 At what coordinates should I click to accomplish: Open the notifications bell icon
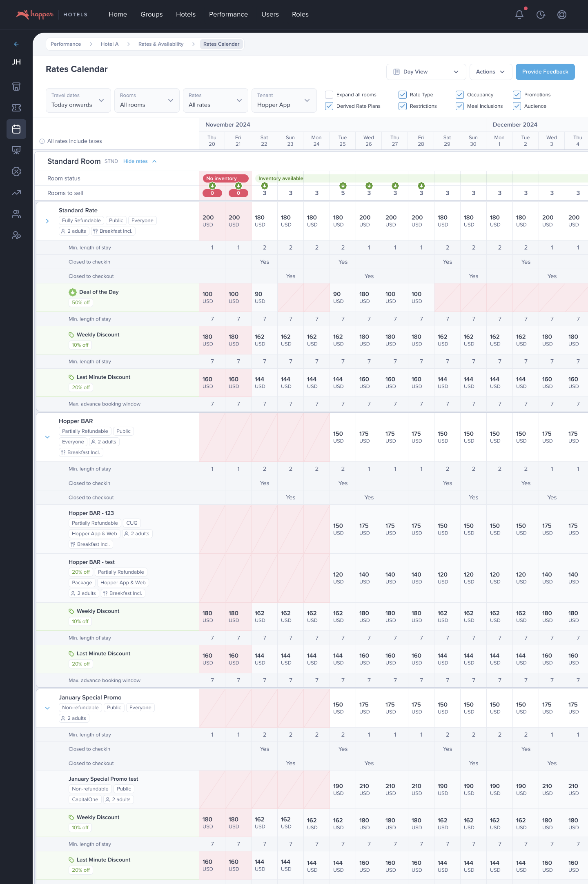519,15
